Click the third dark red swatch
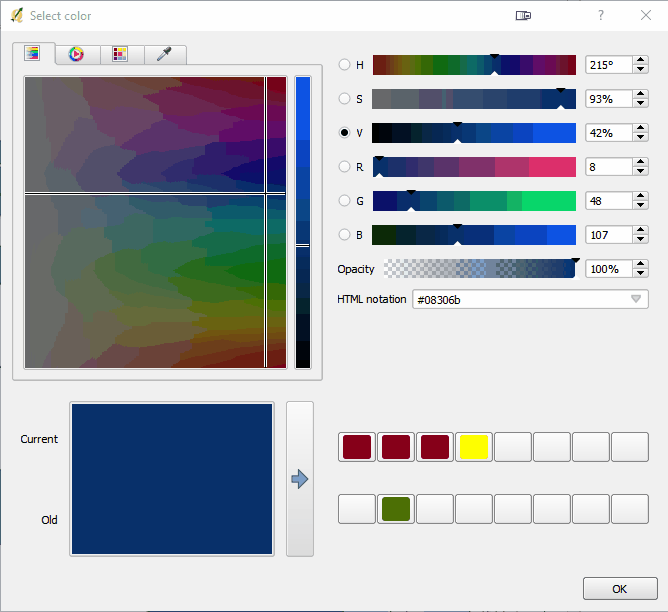The image size is (668, 612). (435, 447)
